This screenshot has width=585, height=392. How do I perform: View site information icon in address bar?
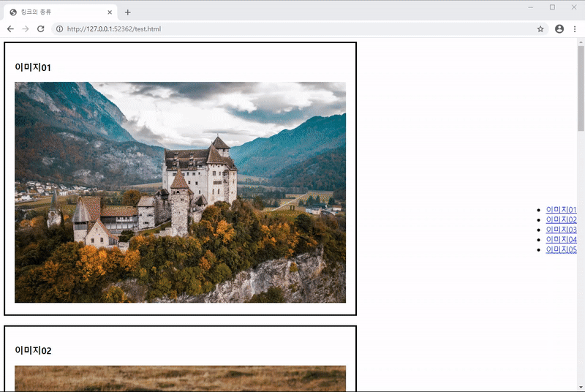point(59,29)
